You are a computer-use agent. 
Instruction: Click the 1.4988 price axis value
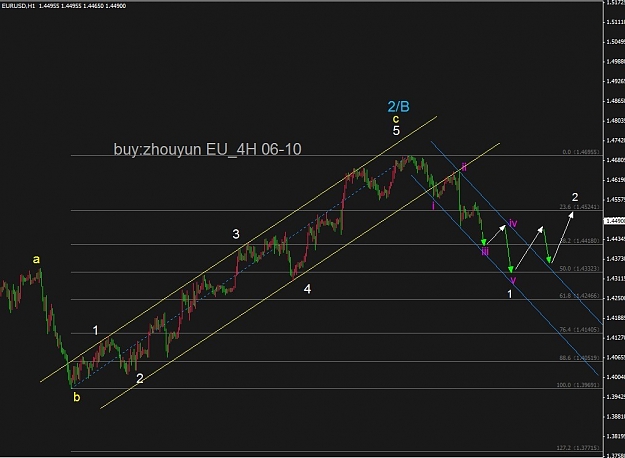click(615, 61)
